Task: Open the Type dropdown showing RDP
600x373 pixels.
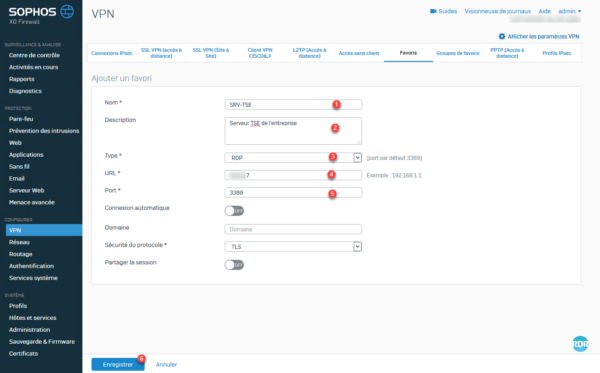Action: tap(293, 158)
